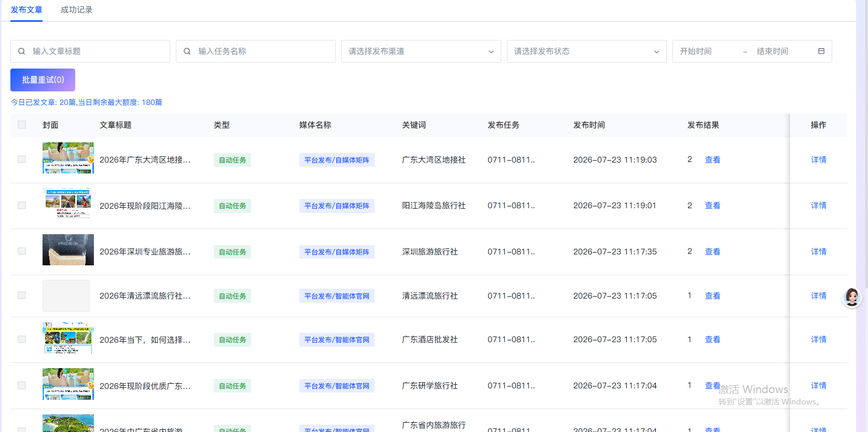Image resolution: width=868 pixels, height=432 pixels.
Task: Open the calendar icon in date range picker
Action: pos(821,51)
